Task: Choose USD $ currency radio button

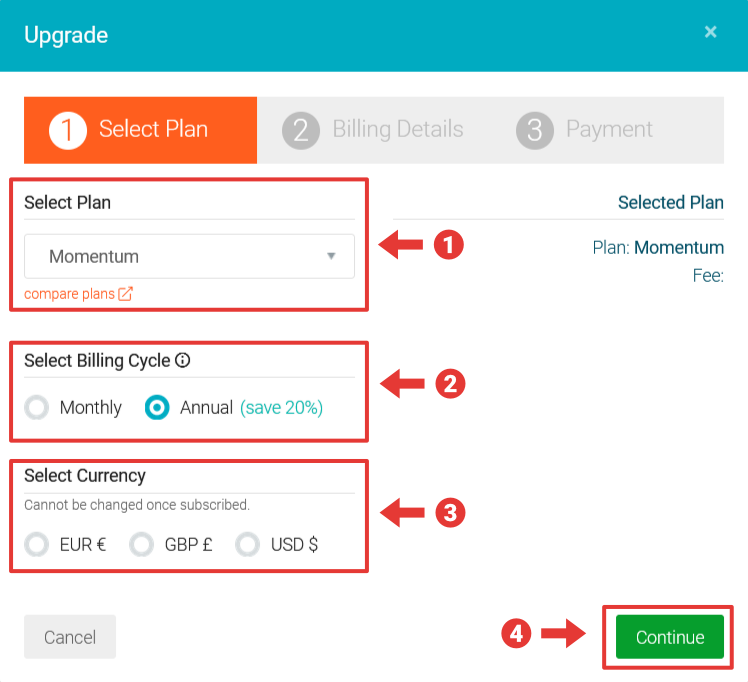Action: [247, 545]
